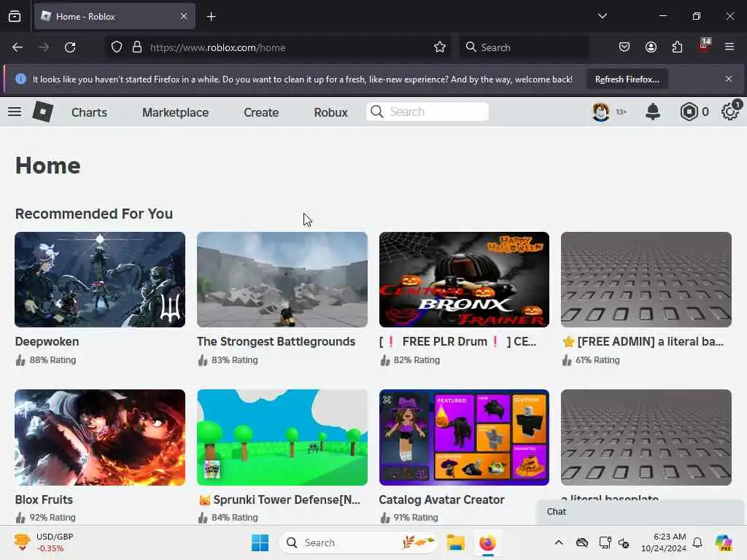Open Deepwoken game title link

click(47, 342)
